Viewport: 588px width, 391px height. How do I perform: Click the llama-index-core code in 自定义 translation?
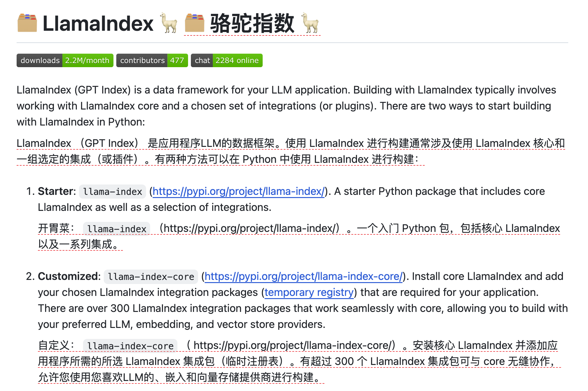[130, 346]
